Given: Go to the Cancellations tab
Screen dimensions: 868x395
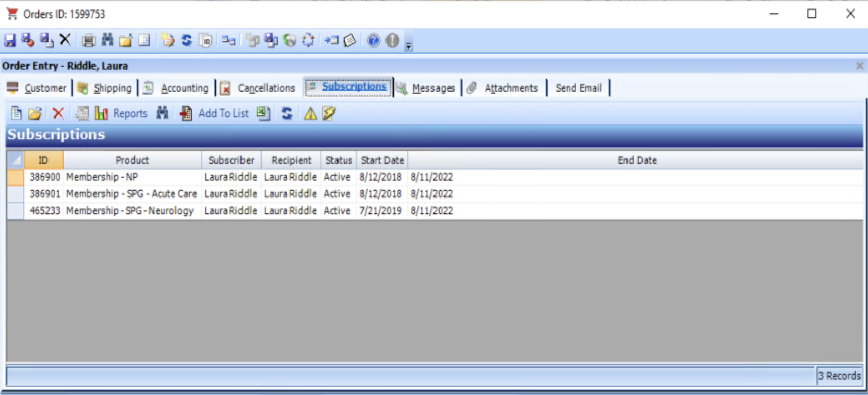Looking at the screenshot, I should tap(266, 88).
